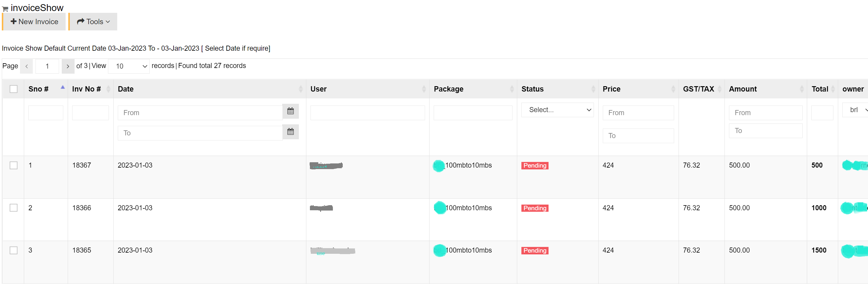Click the User filter input

(367, 113)
